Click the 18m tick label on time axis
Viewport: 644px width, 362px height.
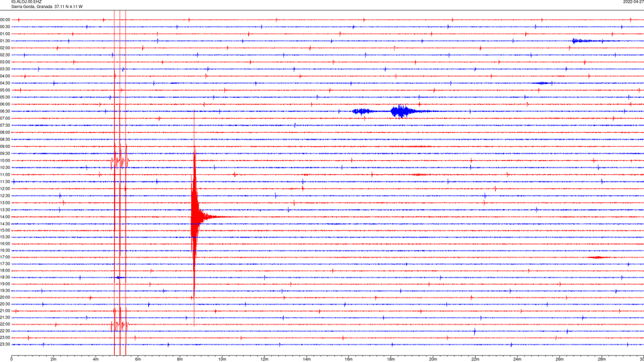(390, 359)
